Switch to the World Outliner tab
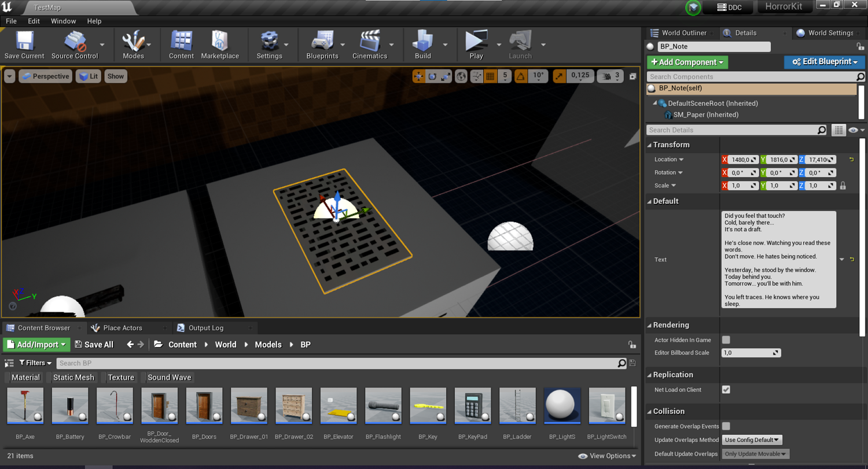The height and width of the screenshot is (469, 868). click(684, 33)
